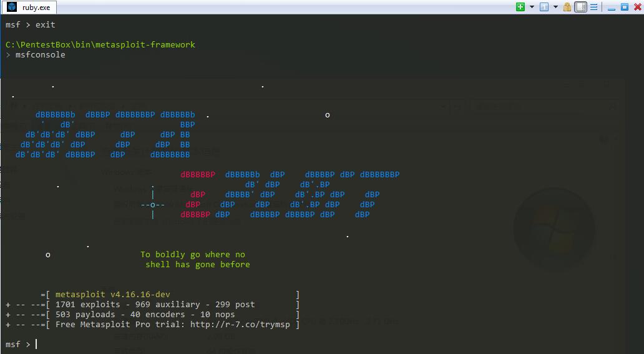Click the '40 encoders' text

[x=157, y=315]
